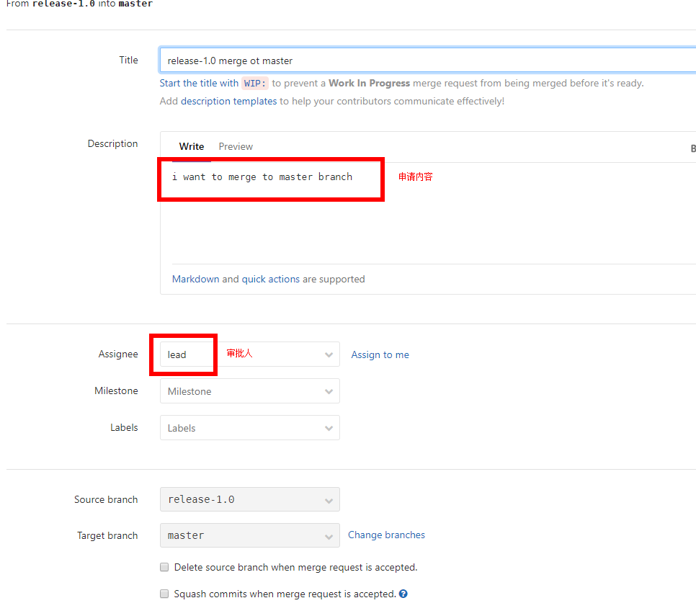
Task: Open the Assignee dropdown
Action: (x=250, y=354)
